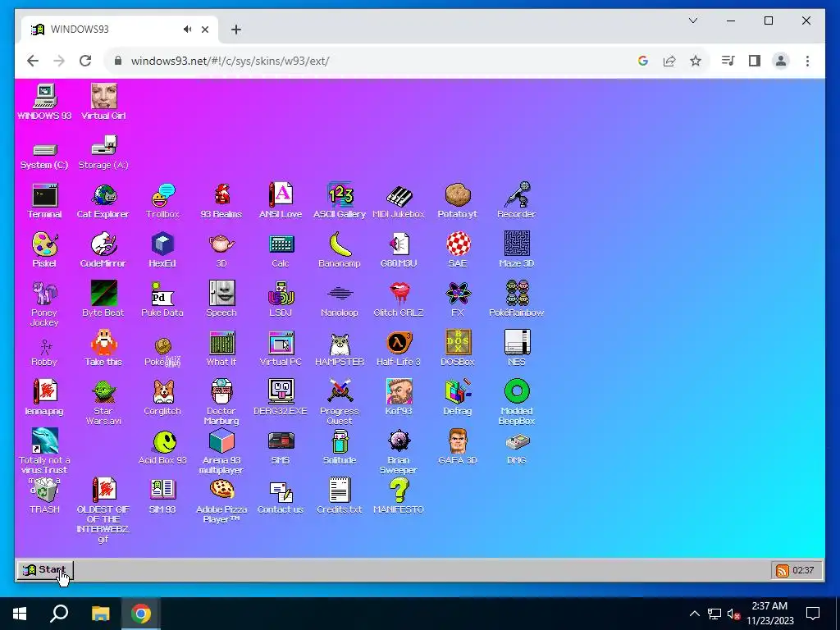The image size is (840, 630).
Task: Launch the 3D teapot icon
Action: [221, 244]
